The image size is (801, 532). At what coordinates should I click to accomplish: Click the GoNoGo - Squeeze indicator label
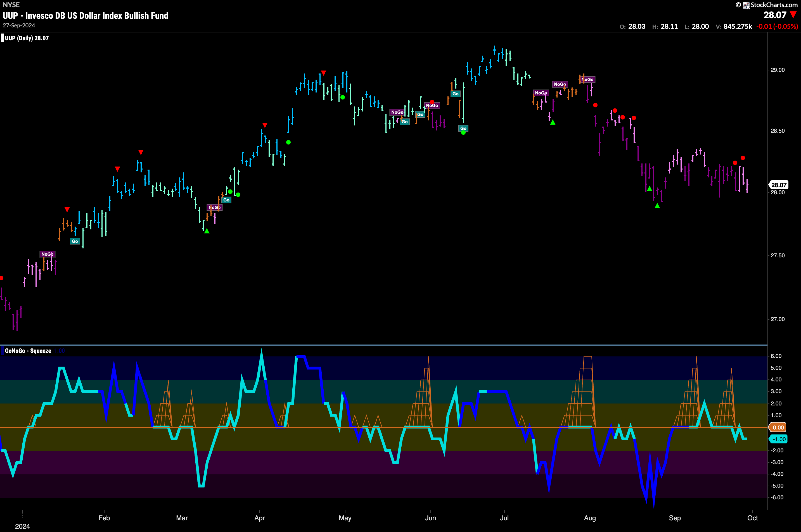tap(28, 351)
